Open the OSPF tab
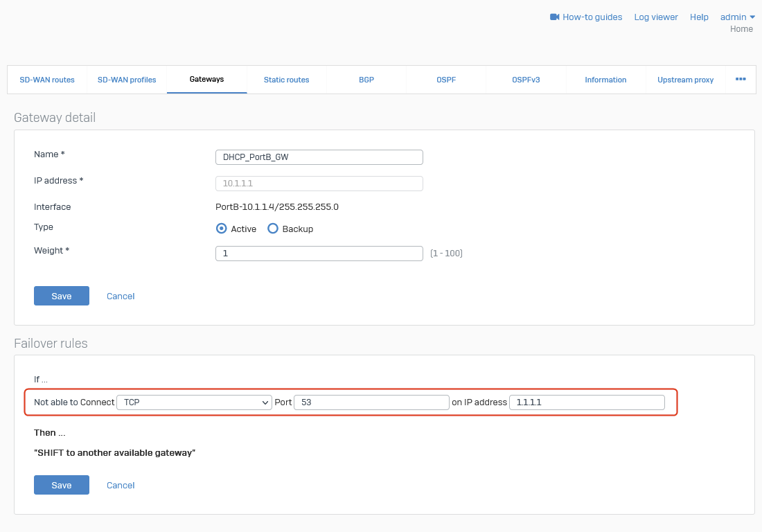This screenshot has height=532, width=762. 446,80
